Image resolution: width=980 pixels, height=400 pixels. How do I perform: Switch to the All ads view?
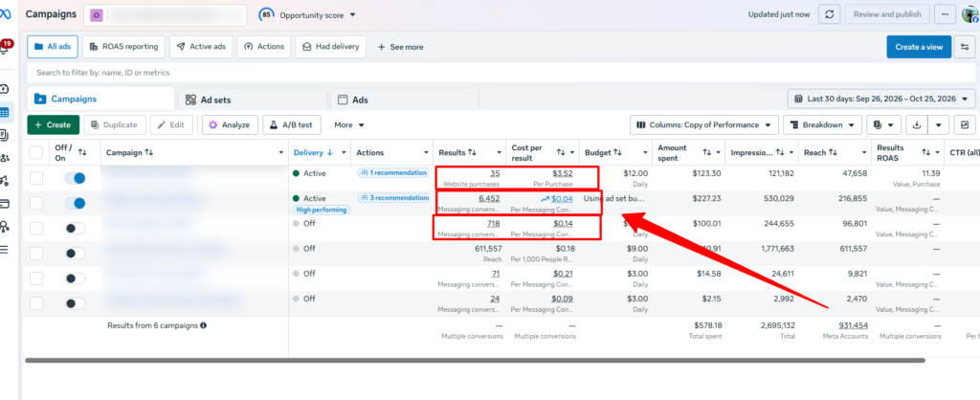click(x=52, y=47)
